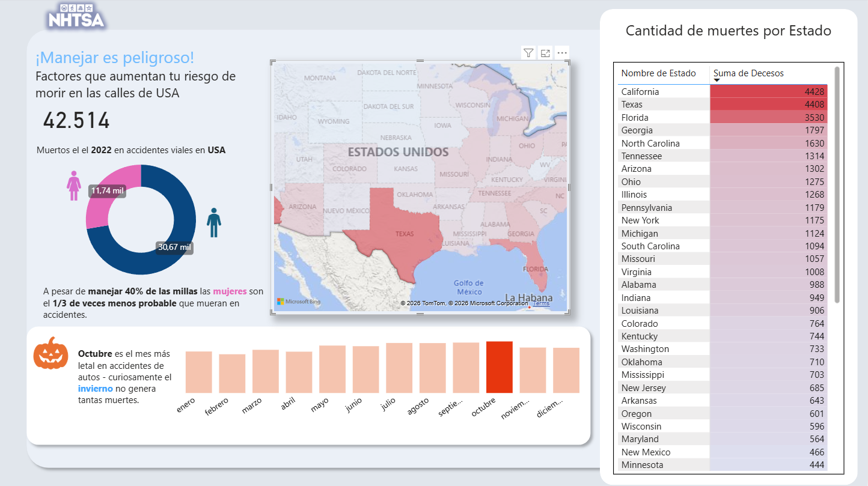Click the top center resize handle of map
The width and height of the screenshot is (868, 486).
(x=420, y=61)
